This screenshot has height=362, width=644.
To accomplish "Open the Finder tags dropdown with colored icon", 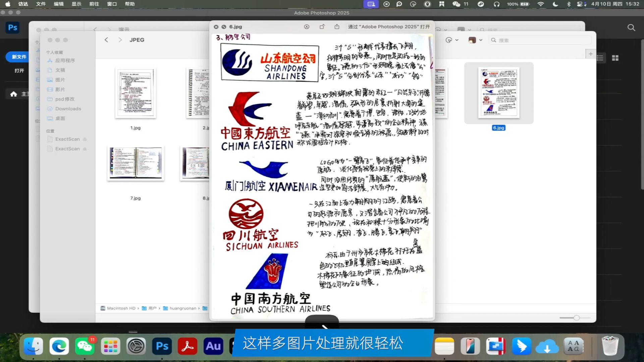I will tap(475, 40).
